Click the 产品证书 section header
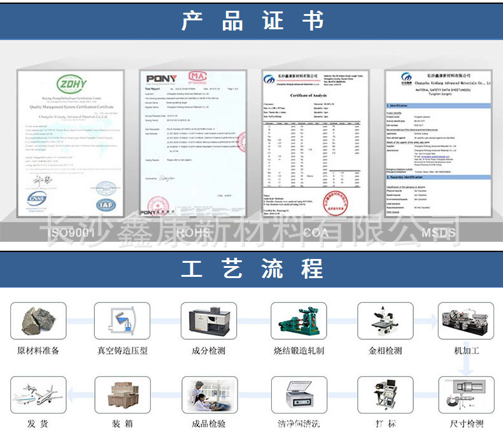Screen dimensions: 503x448 [252, 21]
